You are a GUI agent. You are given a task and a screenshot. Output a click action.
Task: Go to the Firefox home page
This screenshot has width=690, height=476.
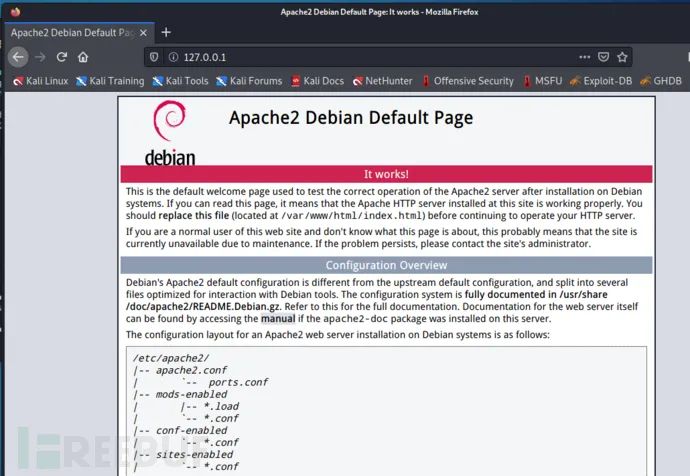point(83,57)
